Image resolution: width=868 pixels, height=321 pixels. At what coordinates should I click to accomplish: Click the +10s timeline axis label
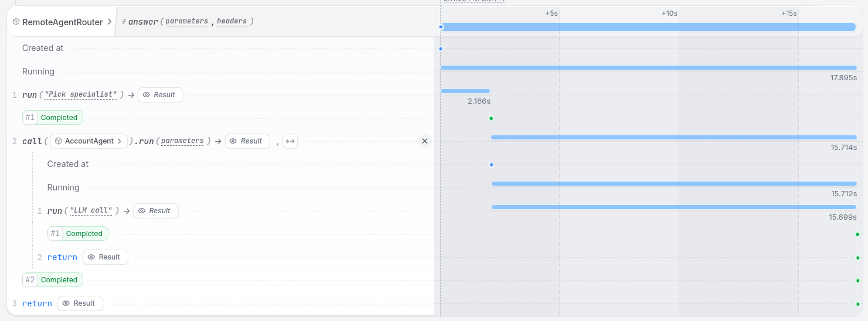coord(669,13)
